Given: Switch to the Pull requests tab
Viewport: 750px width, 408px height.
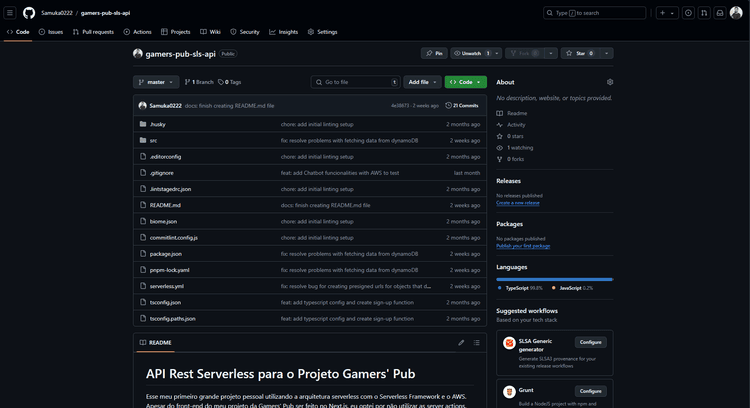Looking at the screenshot, I should 93,32.
